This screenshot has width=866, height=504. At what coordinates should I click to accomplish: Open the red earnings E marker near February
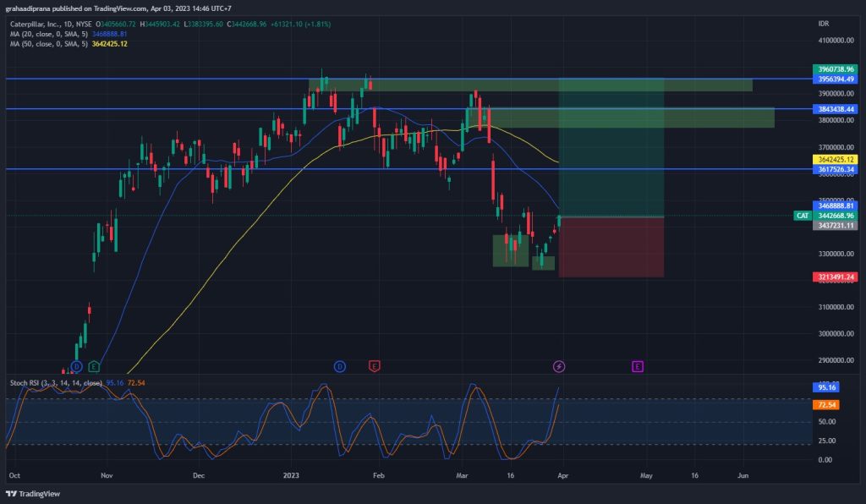(375, 366)
